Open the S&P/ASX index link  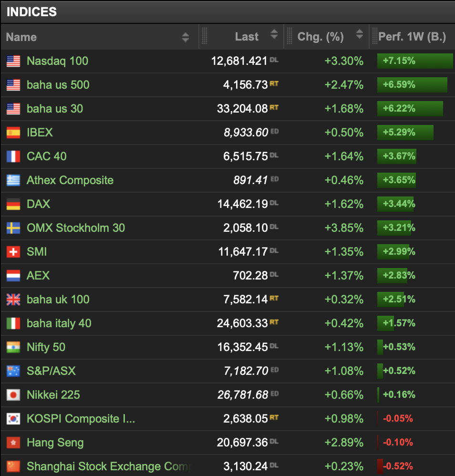[51, 371]
